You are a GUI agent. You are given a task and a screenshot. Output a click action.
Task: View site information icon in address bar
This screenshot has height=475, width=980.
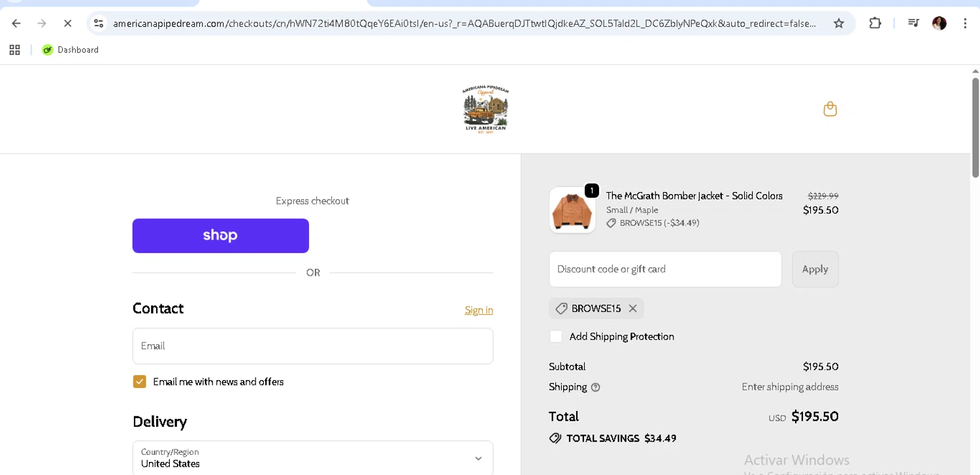(x=99, y=24)
